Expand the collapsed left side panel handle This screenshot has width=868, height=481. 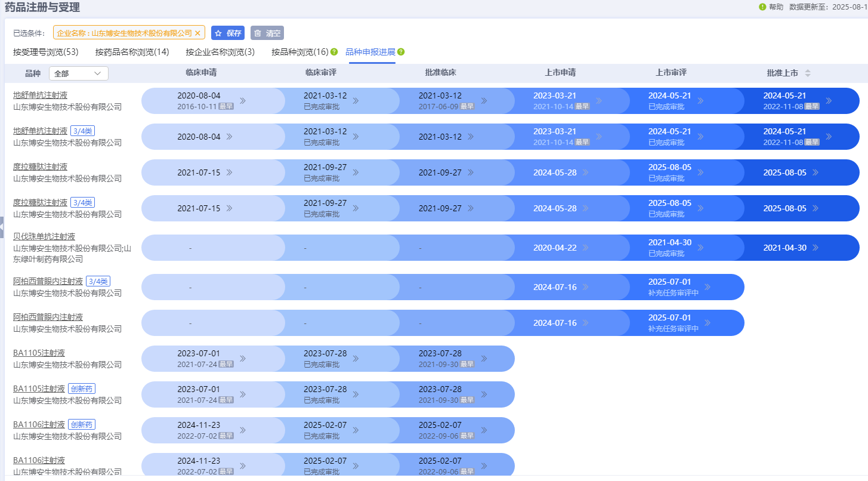(2, 228)
